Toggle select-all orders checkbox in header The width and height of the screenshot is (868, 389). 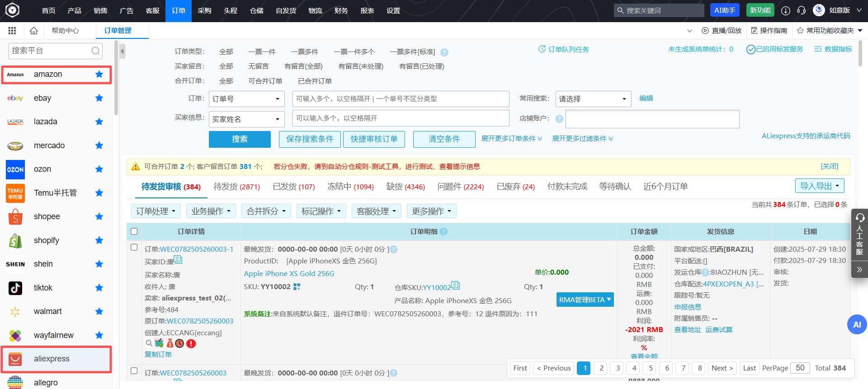[x=134, y=231]
